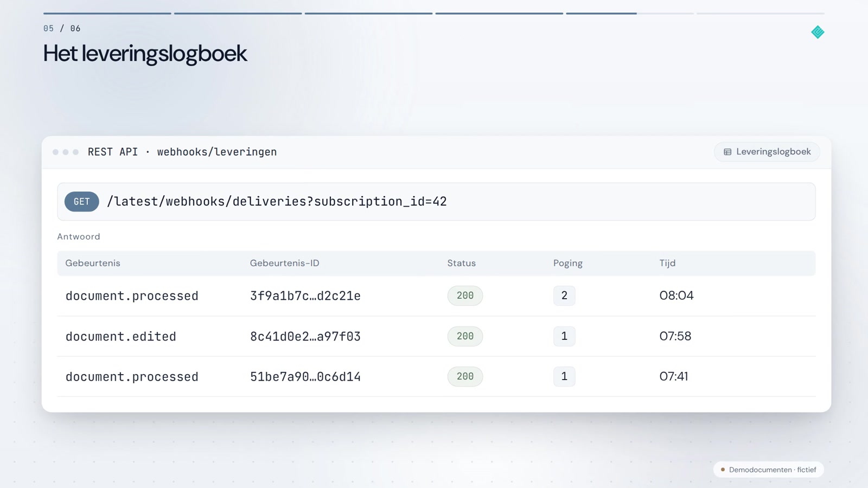Select event ID 3f9a1b7c…d2c21e

[305, 296]
